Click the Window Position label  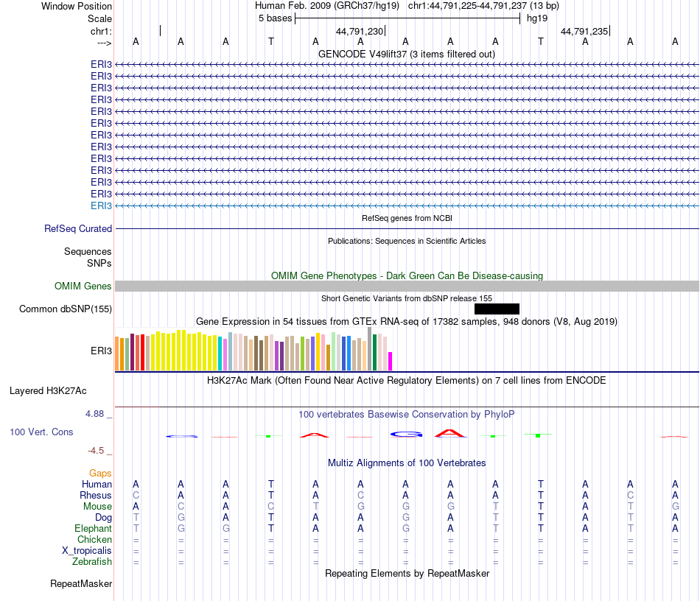[77, 6]
